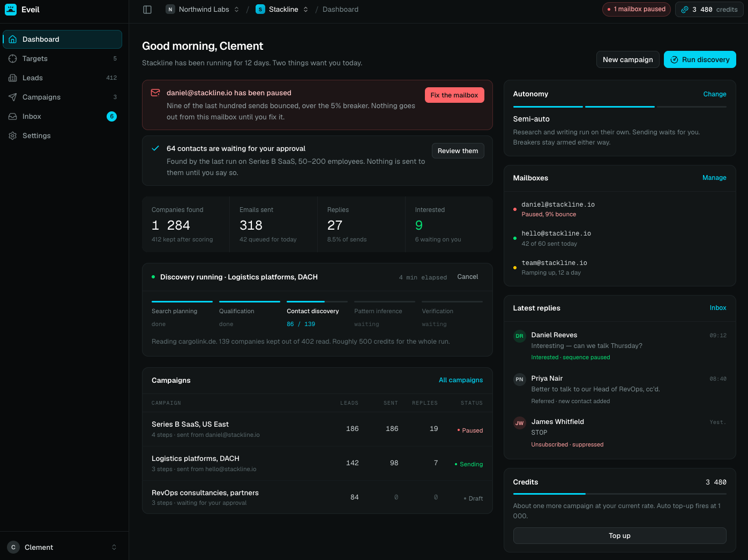The image size is (748, 560).
Task: Click Daniel Reeves DR avatar
Action: (519, 336)
